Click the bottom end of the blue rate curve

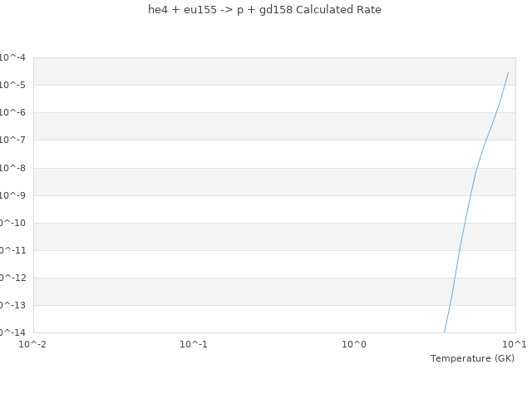(x=445, y=332)
